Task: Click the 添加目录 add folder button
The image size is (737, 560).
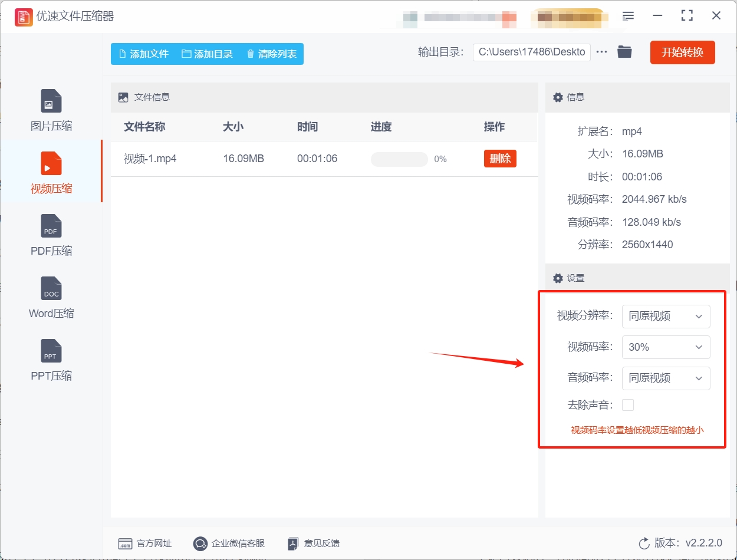Action: pos(207,54)
